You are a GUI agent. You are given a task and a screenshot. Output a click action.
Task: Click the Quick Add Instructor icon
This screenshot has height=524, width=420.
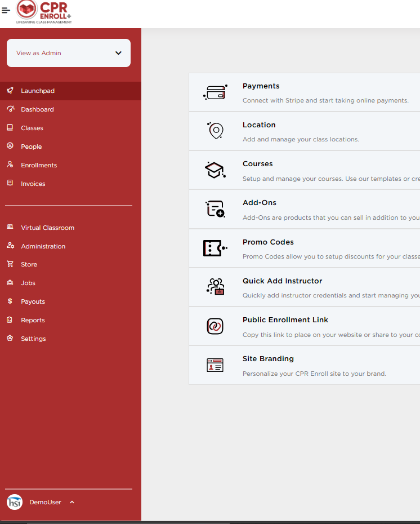(x=215, y=287)
